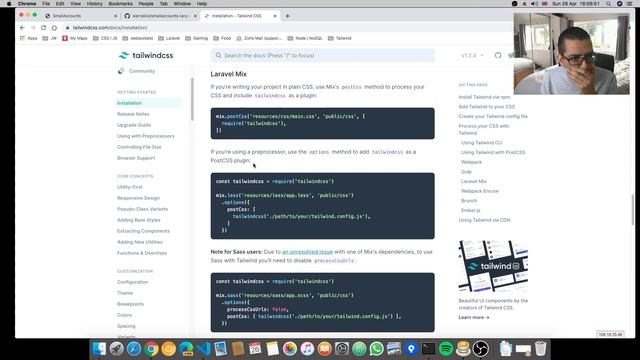The image size is (640, 360).
Task: Open the Bookmarks menu in menu bar
Action: click(120, 4)
